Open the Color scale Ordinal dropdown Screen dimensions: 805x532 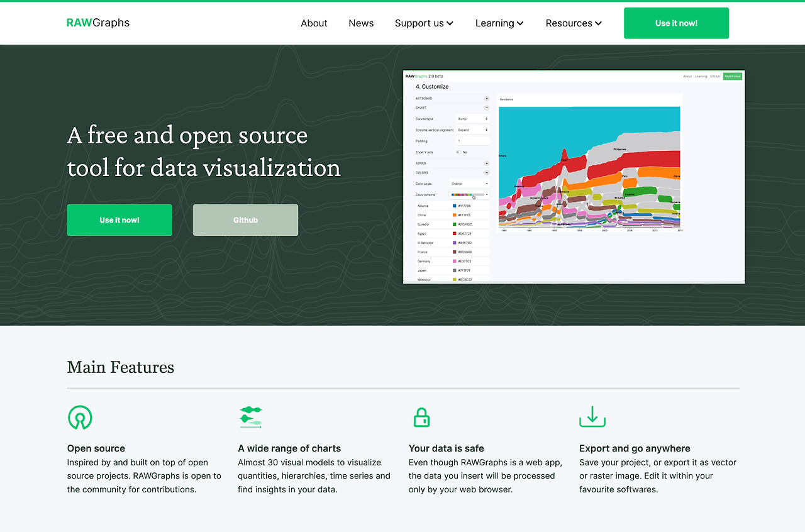point(470,184)
